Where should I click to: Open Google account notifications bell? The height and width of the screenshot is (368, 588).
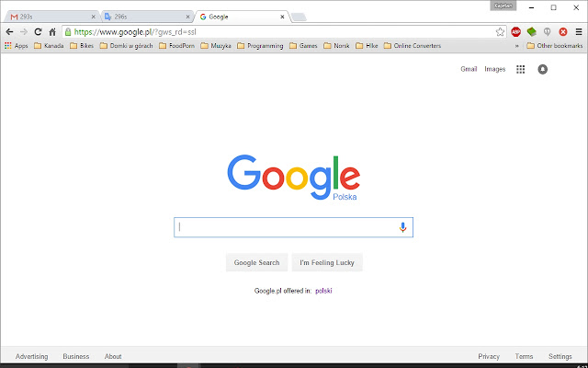click(543, 69)
